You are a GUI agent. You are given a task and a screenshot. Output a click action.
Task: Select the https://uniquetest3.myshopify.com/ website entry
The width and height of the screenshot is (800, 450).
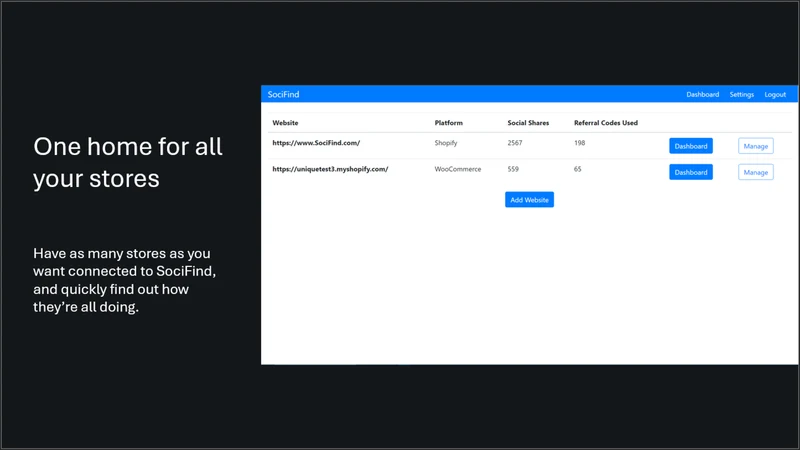tap(330, 169)
